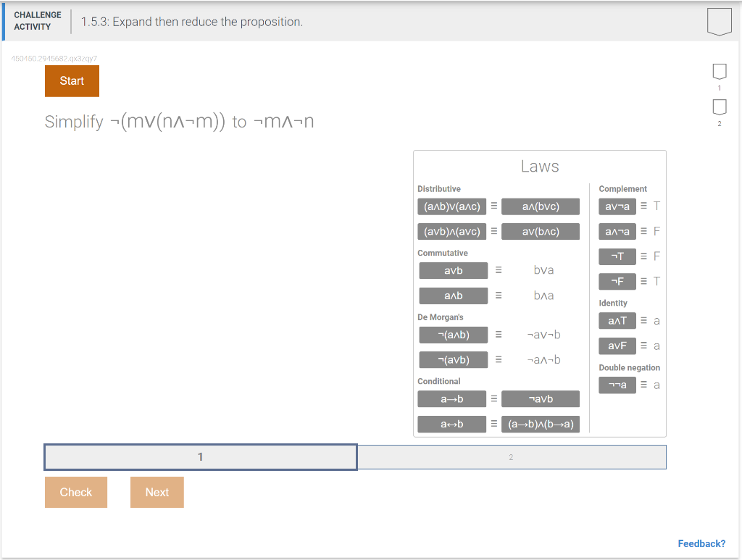Apply the identity law a∧T
The height and width of the screenshot is (560, 742).
617,320
